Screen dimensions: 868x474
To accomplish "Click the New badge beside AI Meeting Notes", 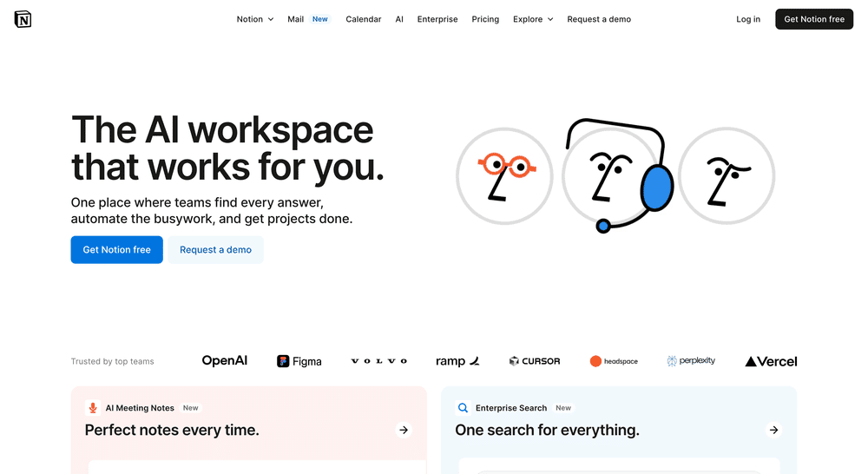I will [x=190, y=408].
